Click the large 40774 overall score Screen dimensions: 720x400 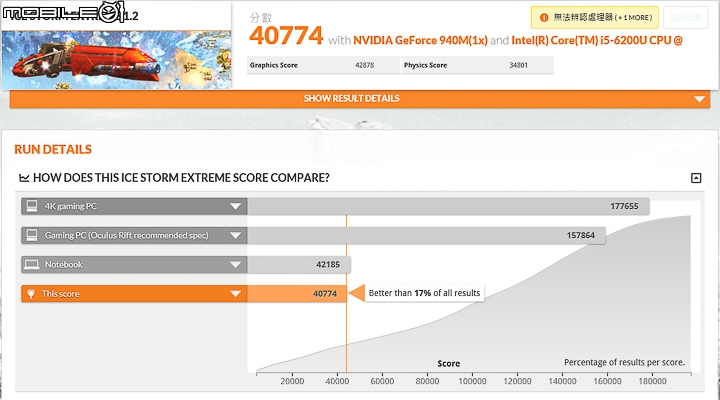[286, 36]
